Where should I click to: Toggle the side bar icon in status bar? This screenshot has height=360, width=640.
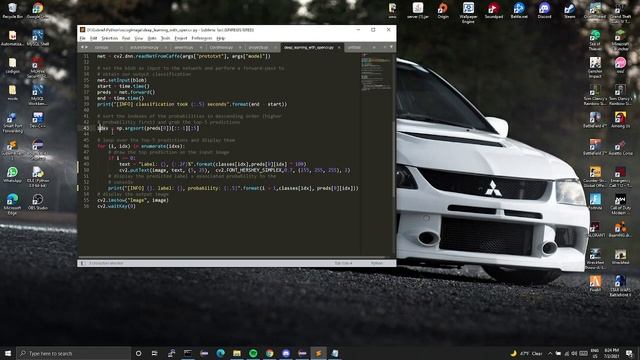pyautogui.click(x=82, y=263)
